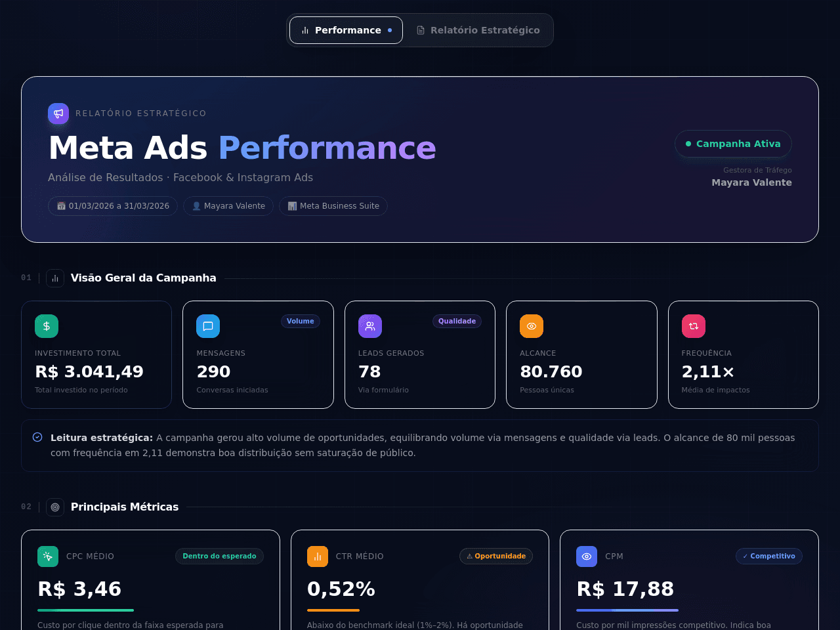Open the Relatório Estratégico tab

pos(478,30)
